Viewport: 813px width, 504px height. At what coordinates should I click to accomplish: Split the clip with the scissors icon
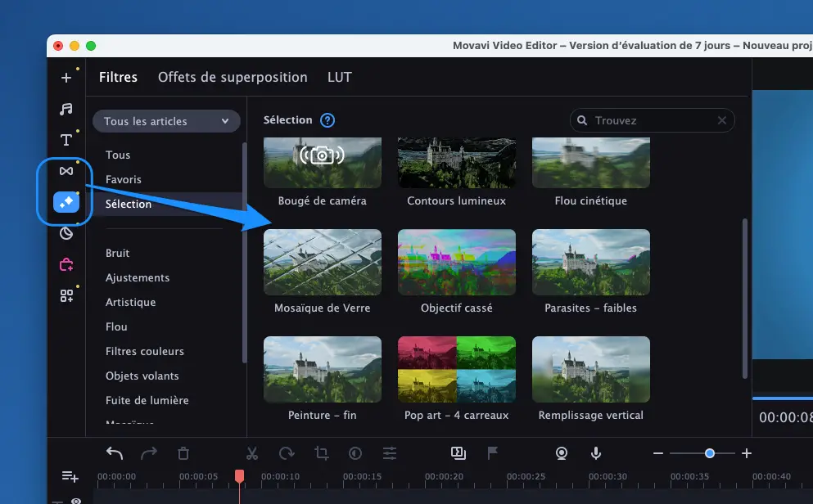(252, 453)
